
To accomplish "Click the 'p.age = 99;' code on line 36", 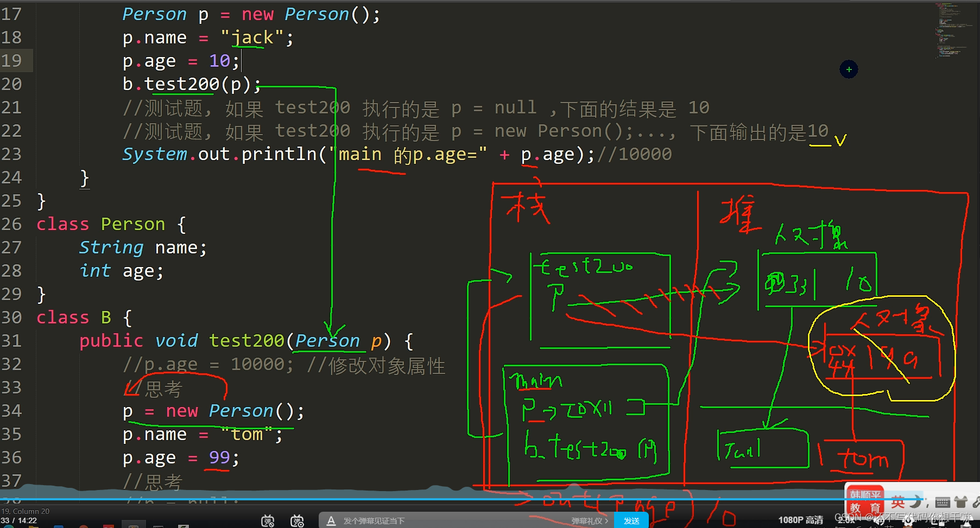I will 181,457.
